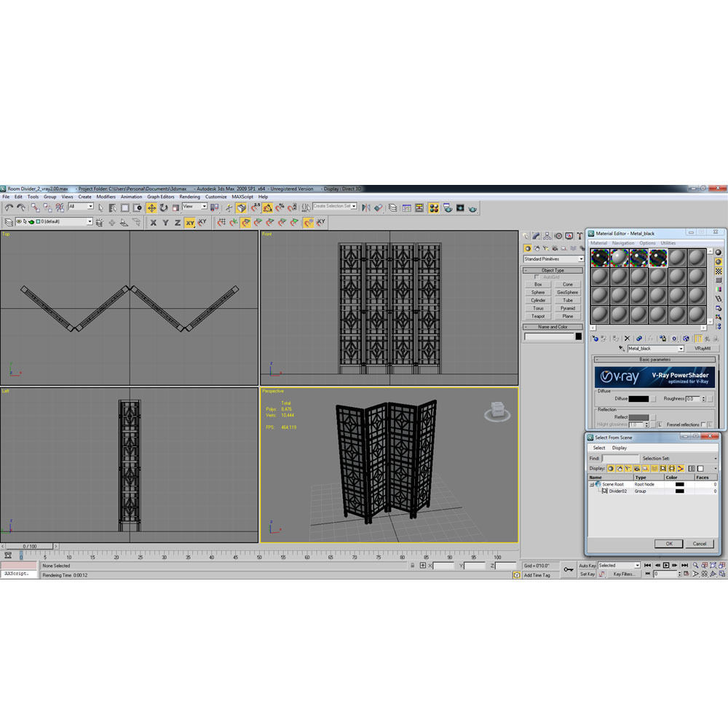Viewport: 728px width, 728px height.
Task: Click the GeoSphere object type button
Action: pos(567,293)
